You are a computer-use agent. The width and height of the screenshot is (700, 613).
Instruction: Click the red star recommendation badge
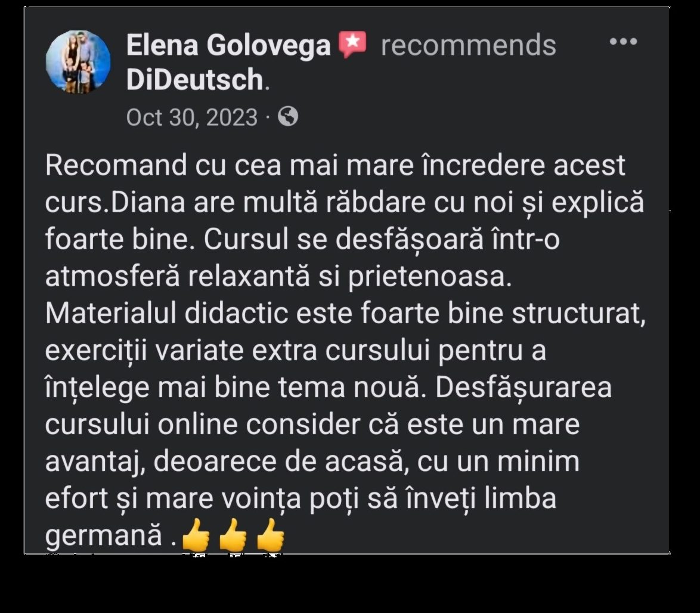pyautogui.click(x=352, y=45)
